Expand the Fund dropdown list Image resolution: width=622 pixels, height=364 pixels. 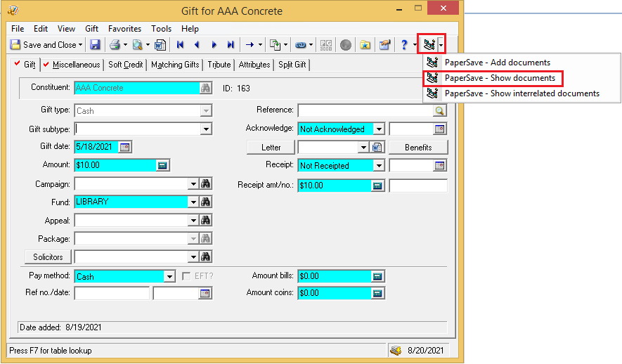(x=193, y=202)
